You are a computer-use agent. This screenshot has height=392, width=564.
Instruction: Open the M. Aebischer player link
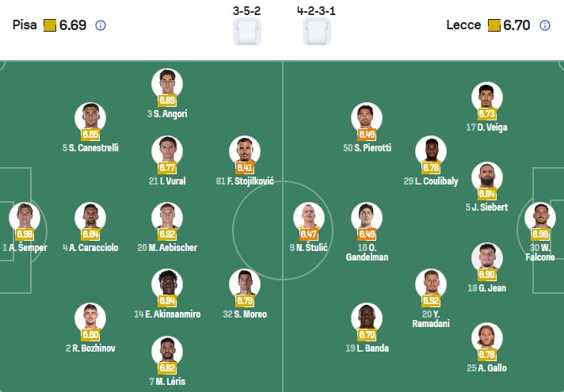point(167,248)
